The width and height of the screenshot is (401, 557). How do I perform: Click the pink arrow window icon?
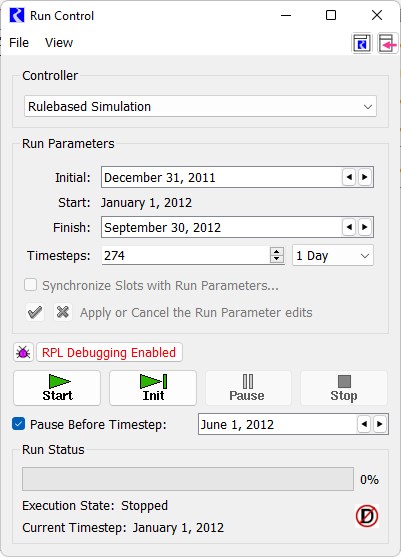pyautogui.click(x=388, y=43)
